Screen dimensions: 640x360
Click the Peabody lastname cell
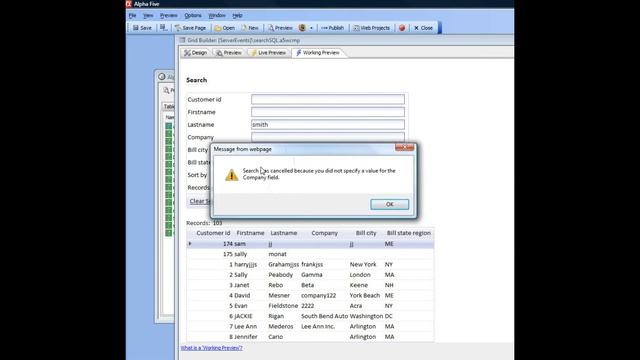(280, 275)
